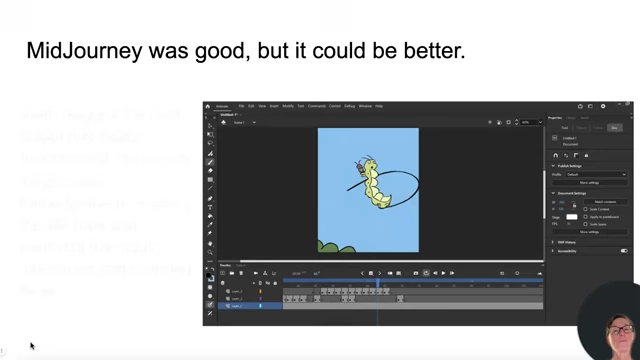This screenshot has width=640, height=360.
Task: Go to next keyframe arrow
Action: 380,273
